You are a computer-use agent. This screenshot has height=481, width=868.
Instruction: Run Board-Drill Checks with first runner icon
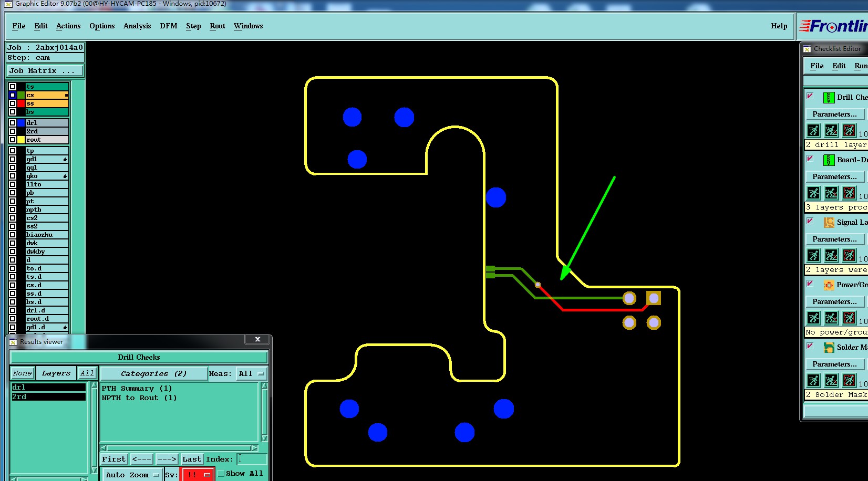[813, 193]
